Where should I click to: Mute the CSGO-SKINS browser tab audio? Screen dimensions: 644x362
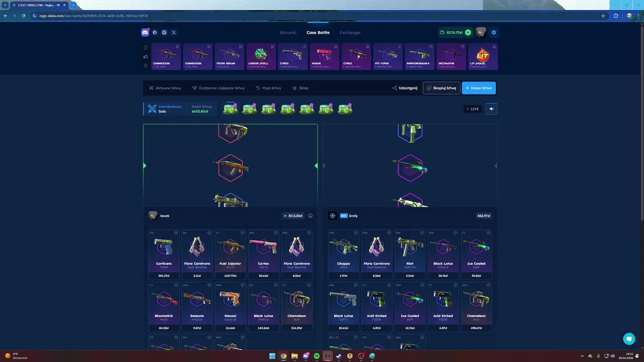pyautogui.click(x=58, y=5)
